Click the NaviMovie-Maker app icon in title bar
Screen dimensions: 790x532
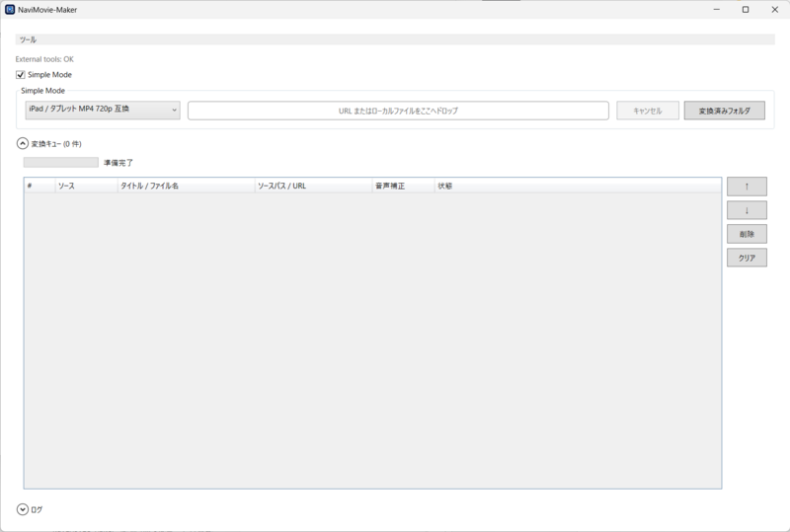tap(10, 10)
